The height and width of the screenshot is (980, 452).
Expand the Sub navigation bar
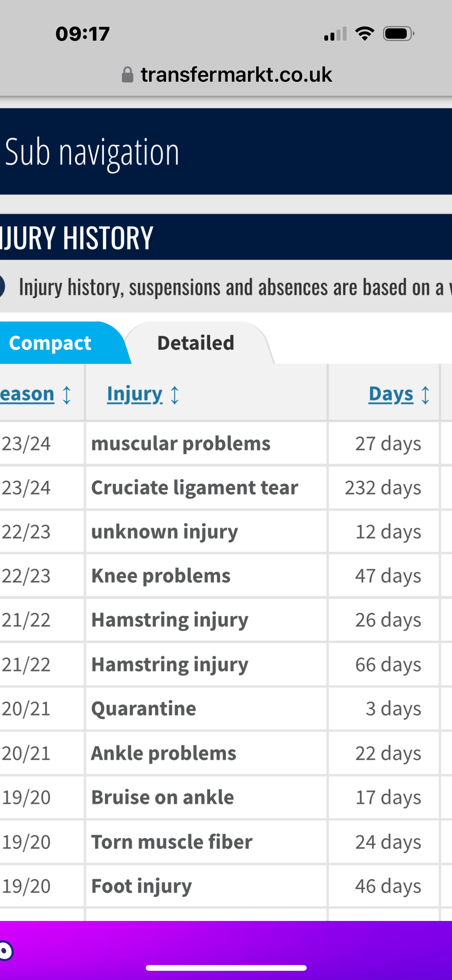point(226,151)
